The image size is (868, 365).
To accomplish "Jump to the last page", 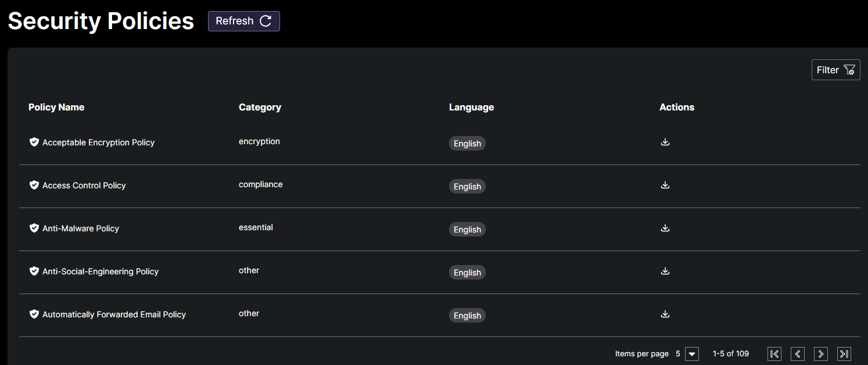I will click(844, 353).
